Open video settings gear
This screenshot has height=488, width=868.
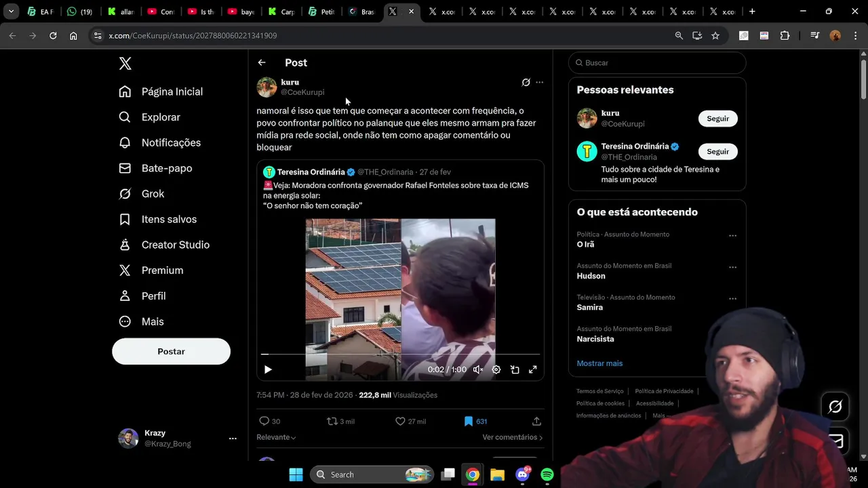[x=496, y=369]
